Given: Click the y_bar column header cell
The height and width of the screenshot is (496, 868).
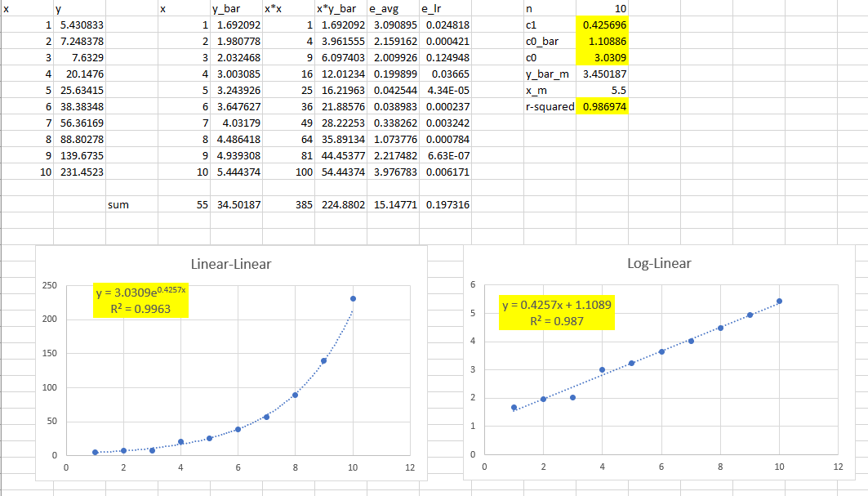Looking at the screenshot, I should click(236, 9).
